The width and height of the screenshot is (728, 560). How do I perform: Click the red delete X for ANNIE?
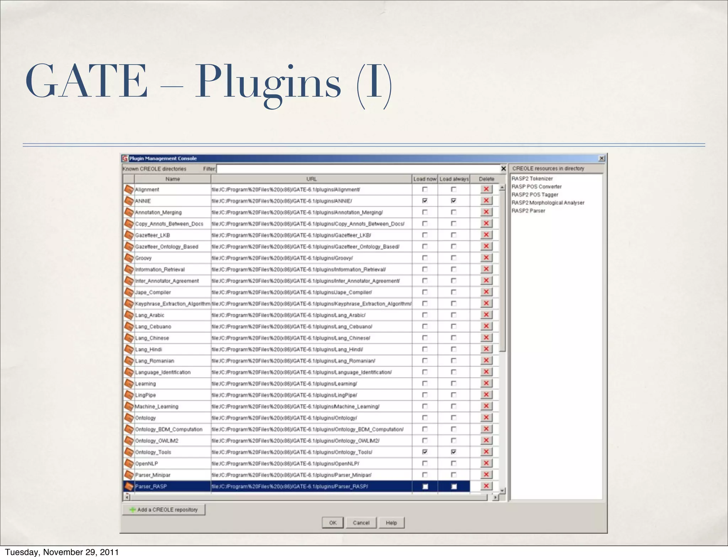point(486,201)
